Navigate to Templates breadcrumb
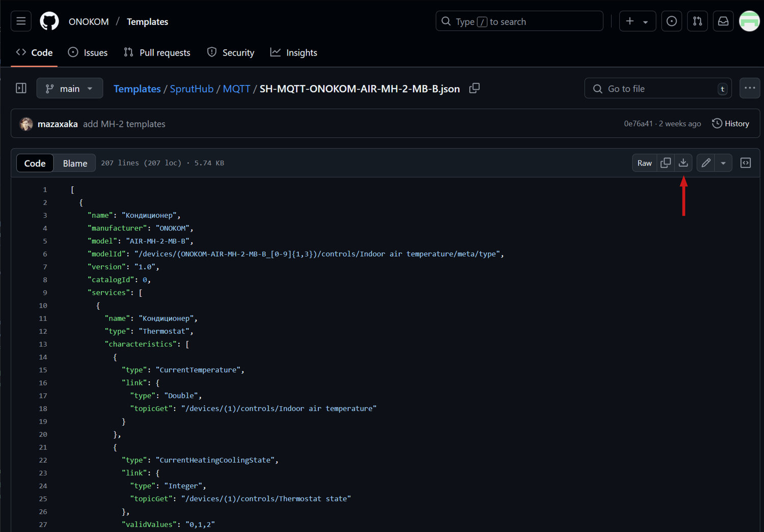The width and height of the screenshot is (764, 532). 137,89
